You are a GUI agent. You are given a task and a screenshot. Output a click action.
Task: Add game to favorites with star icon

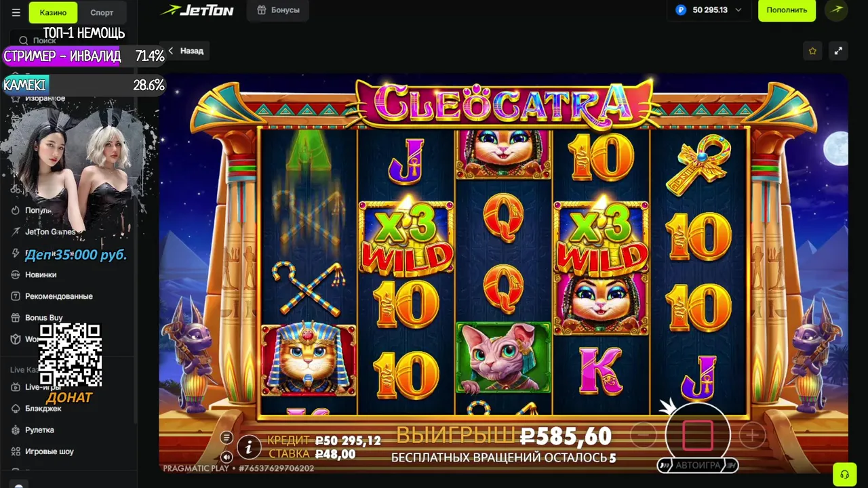(812, 51)
